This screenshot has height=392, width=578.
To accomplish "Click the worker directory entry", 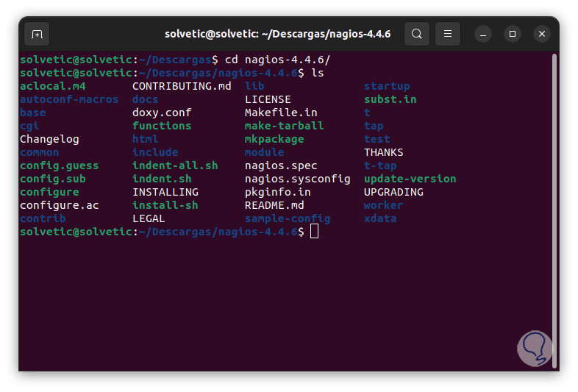I will [x=383, y=205].
